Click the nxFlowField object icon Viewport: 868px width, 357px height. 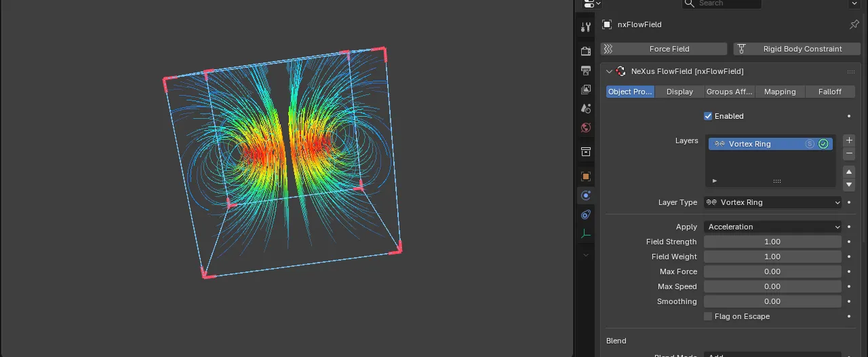coord(607,24)
